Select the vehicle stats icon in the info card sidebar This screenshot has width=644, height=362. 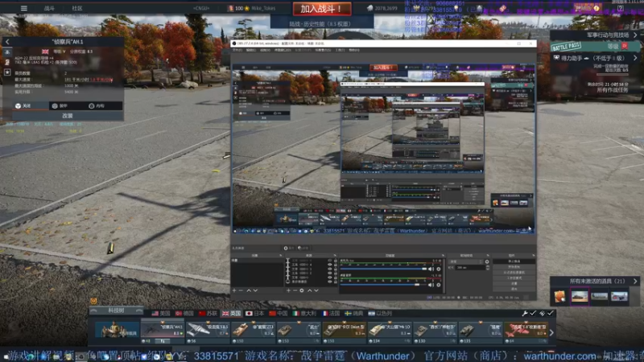(x=7, y=52)
